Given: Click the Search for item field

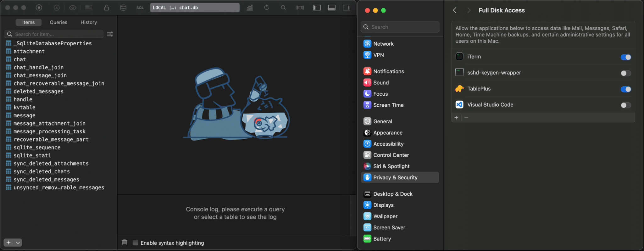Looking at the screenshot, I should point(57,34).
